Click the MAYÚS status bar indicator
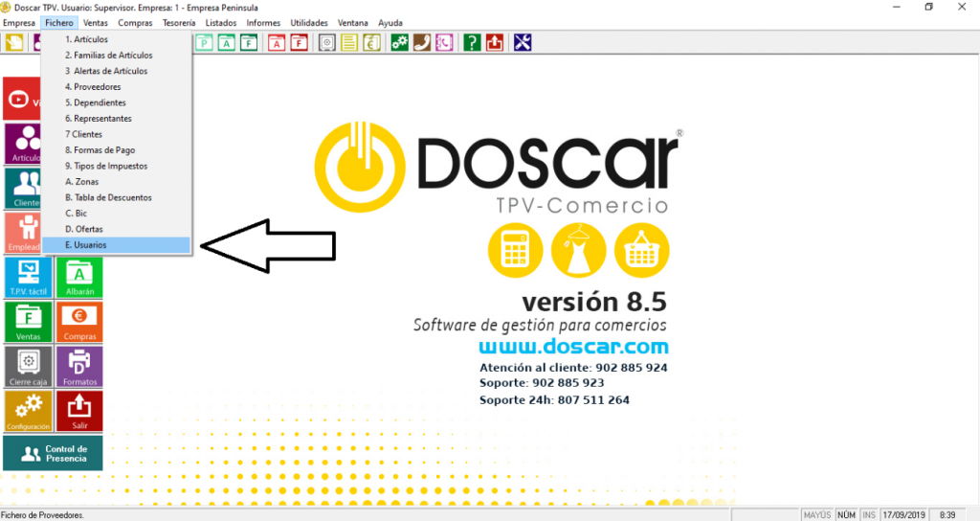 pos(817,514)
